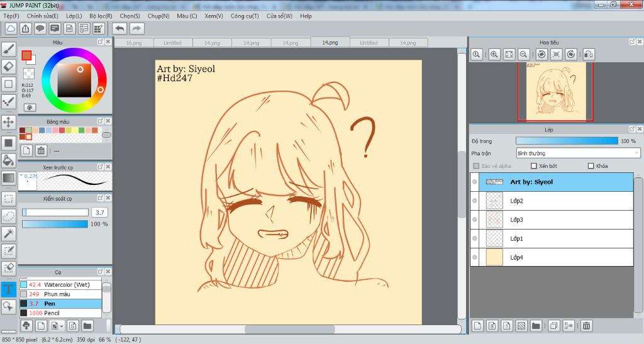Create a new layer folder
Viewport: 644px width, 344px height.
pos(536,326)
